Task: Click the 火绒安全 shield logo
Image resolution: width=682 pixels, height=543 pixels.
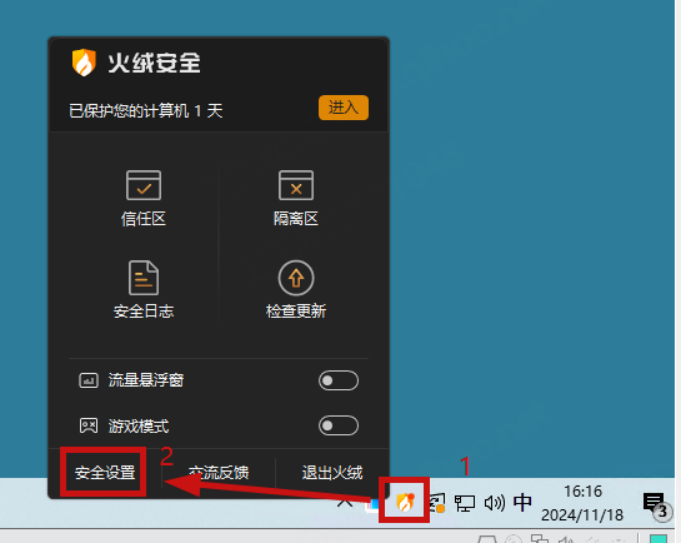Action: tap(84, 63)
